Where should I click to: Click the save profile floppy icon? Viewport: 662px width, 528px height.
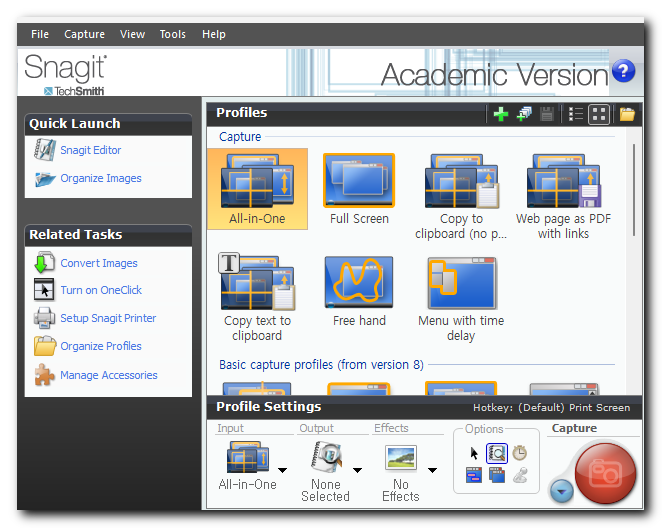pos(547,114)
